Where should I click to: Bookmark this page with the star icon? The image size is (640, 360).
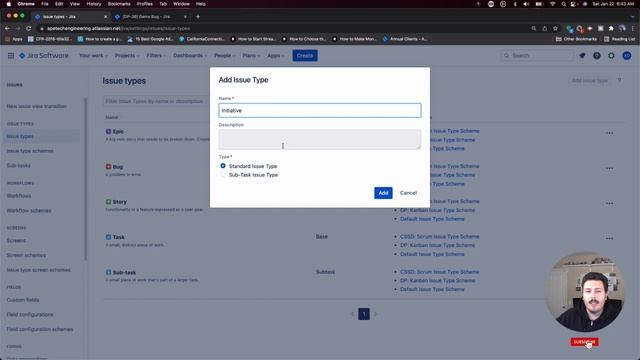(555, 28)
